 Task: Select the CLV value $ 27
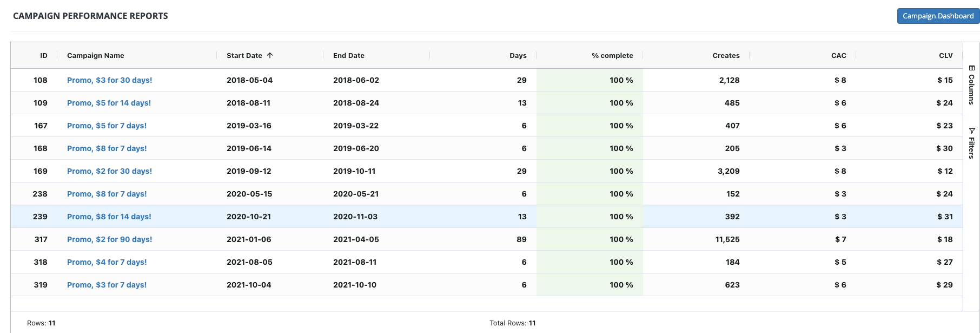(944, 262)
